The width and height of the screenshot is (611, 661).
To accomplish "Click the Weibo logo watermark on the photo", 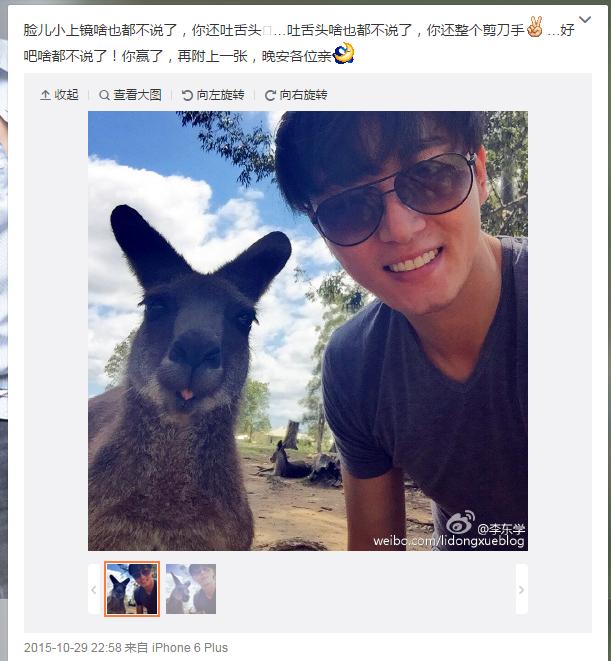I will (x=460, y=522).
